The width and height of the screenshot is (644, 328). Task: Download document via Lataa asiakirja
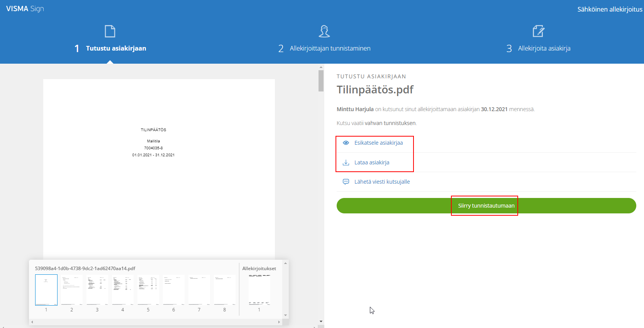(372, 162)
